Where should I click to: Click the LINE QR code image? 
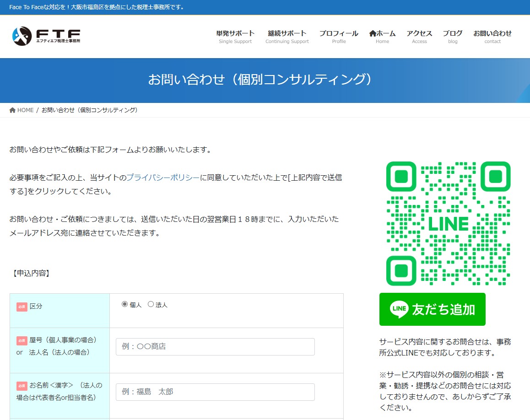tap(448, 224)
